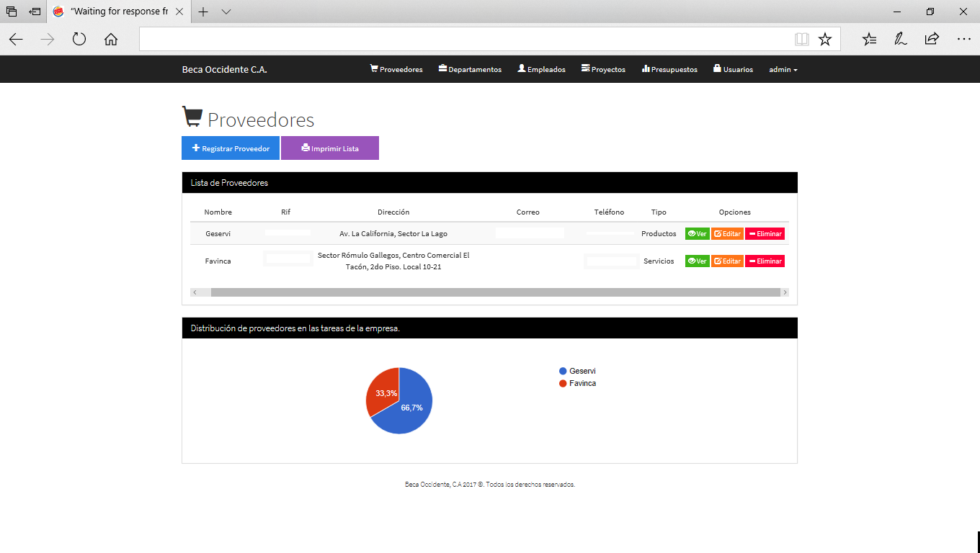The height and width of the screenshot is (553, 980).
Task: Add web notes pen icon
Action: (901, 40)
